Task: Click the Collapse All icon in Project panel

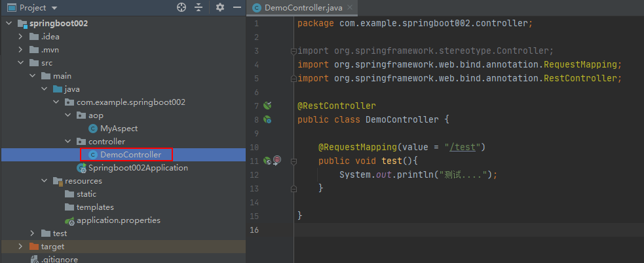Action: pyautogui.click(x=199, y=7)
